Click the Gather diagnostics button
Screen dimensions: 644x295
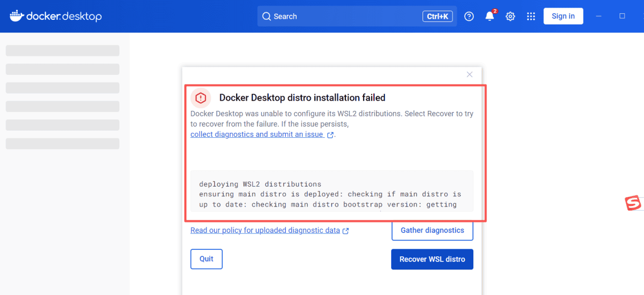coord(432,230)
